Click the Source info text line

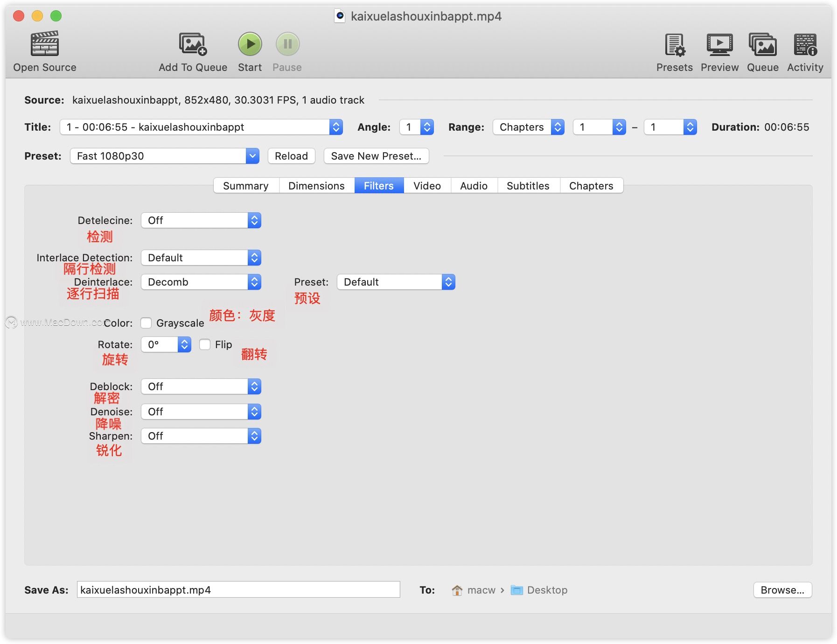point(218,100)
